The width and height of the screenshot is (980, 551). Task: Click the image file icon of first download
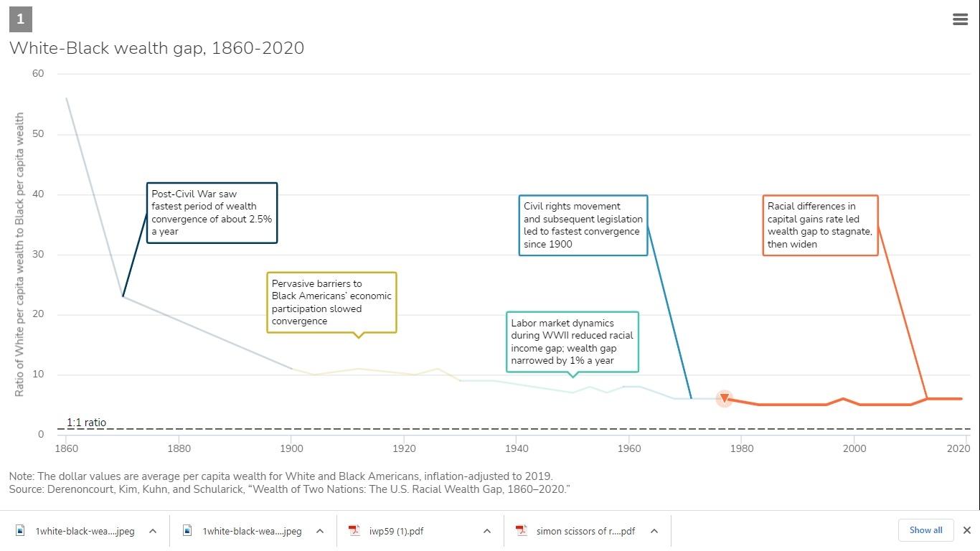point(20,531)
